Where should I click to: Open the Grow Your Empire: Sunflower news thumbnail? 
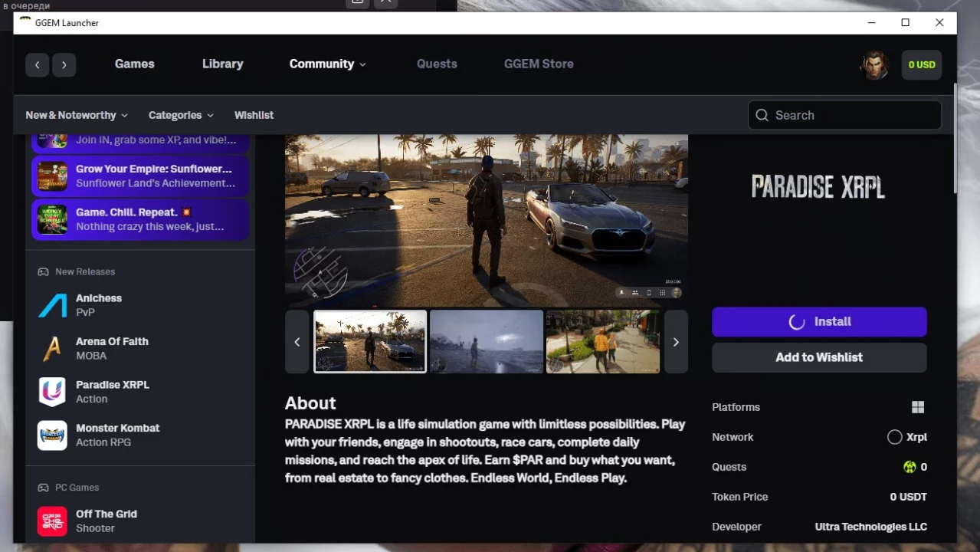click(52, 176)
